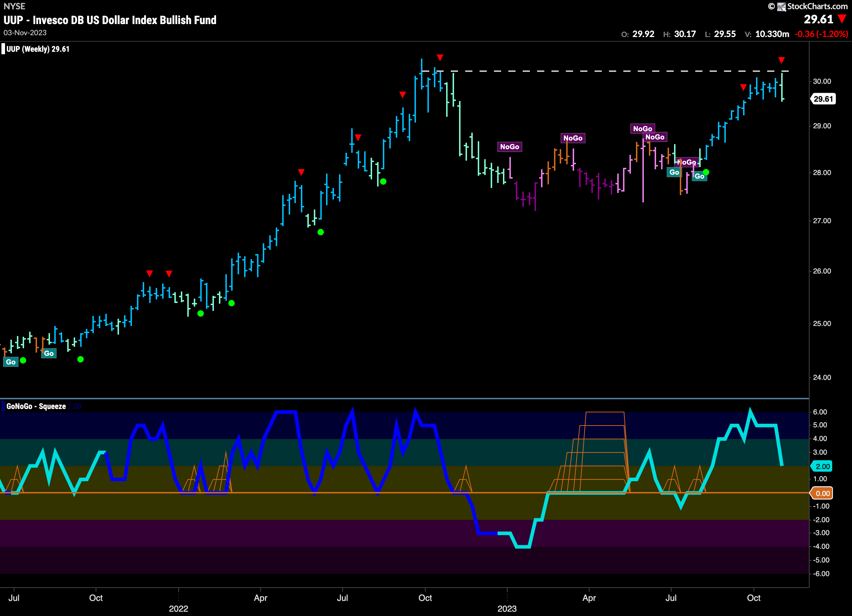The image size is (852, 616).
Task: Click the green dot beside the latest Go label
Action: [706, 172]
